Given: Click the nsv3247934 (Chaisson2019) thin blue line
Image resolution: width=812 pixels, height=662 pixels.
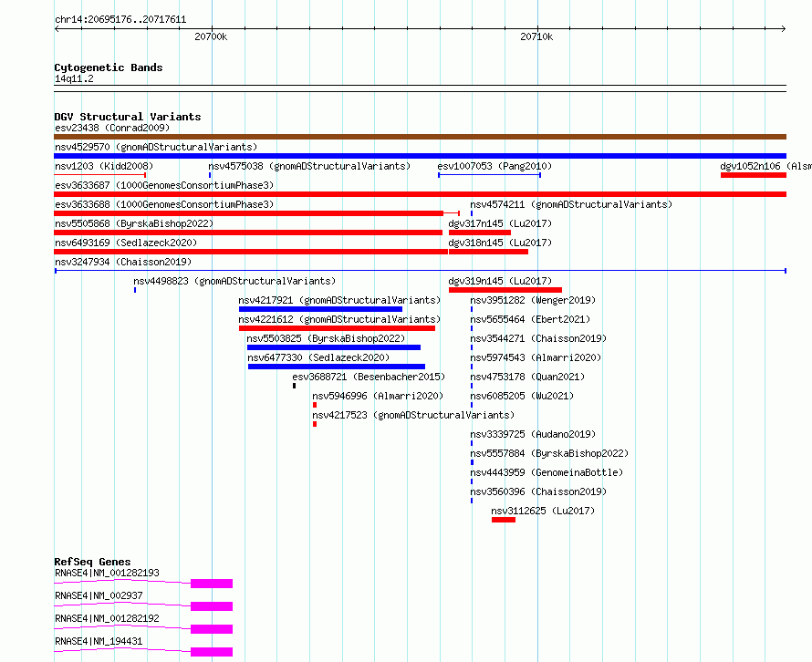Looking at the screenshot, I should 421,271.
